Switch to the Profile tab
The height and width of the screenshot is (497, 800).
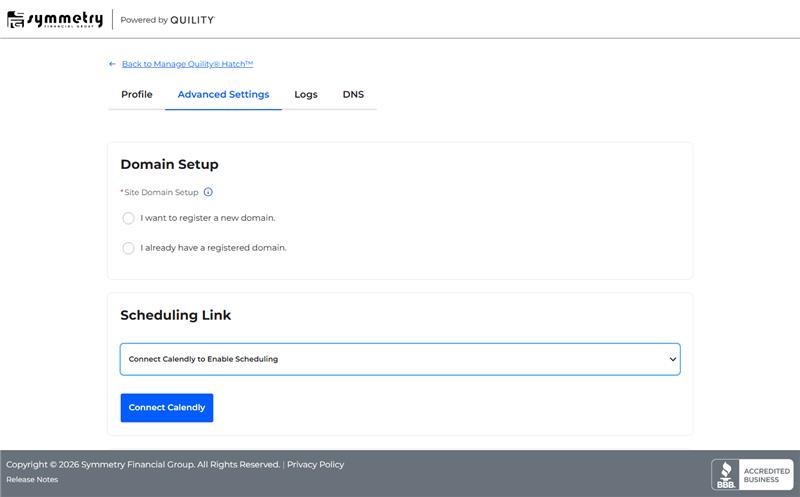click(x=137, y=94)
